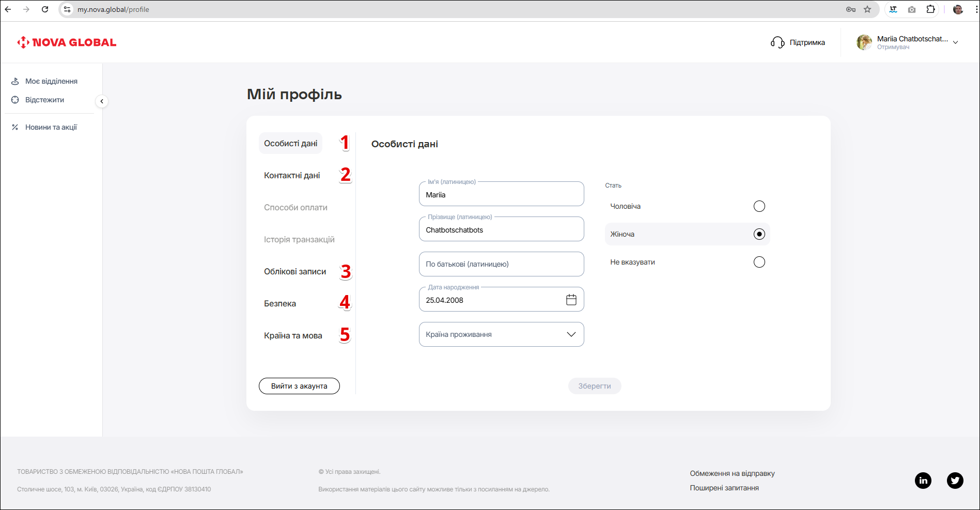Open browser extensions puzzle icon
This screenshot has width=980, height=510.
pyautogui.click(x=930, y=9)
